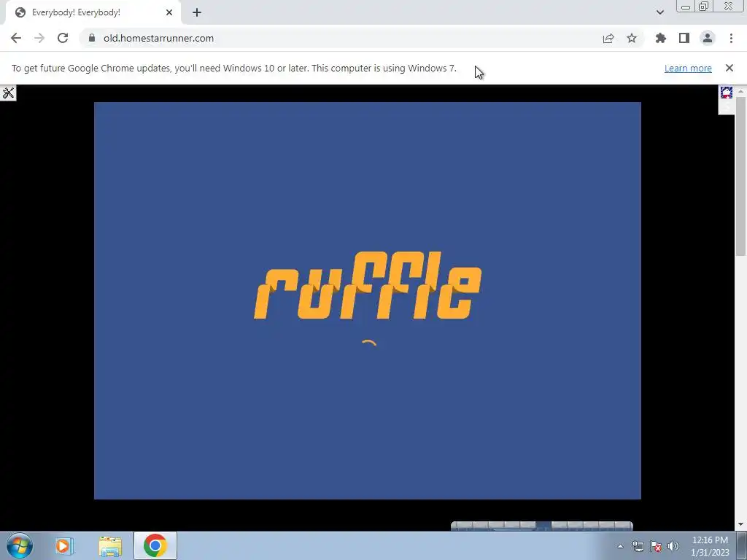The image size is (747, 560).
Task: Click the page vertical scrollbar thumb
Action: coord(741,176)
